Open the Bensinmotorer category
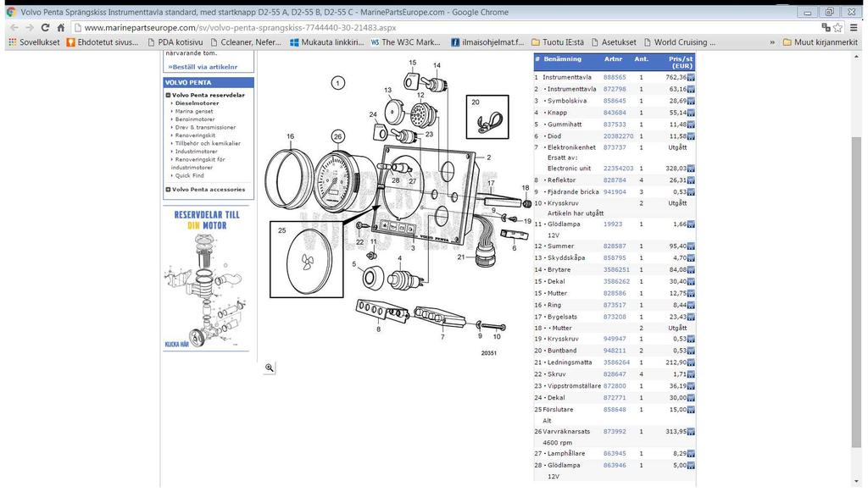This screenshot has height=492, width=868. pyautogui.click(x=195, y=119)
